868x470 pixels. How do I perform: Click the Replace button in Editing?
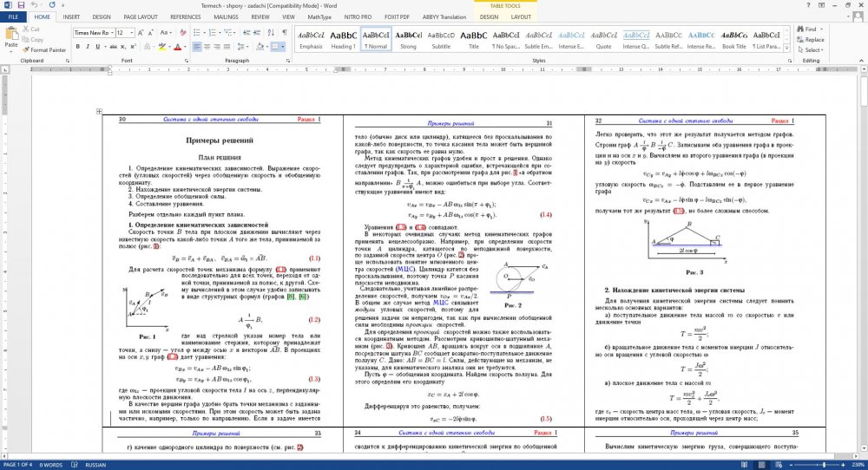[813, 39]
